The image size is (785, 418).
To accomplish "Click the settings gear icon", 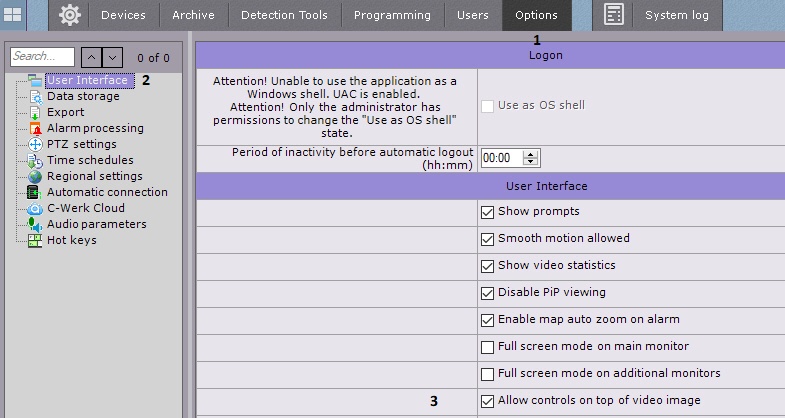I will [x=69, y=15].
